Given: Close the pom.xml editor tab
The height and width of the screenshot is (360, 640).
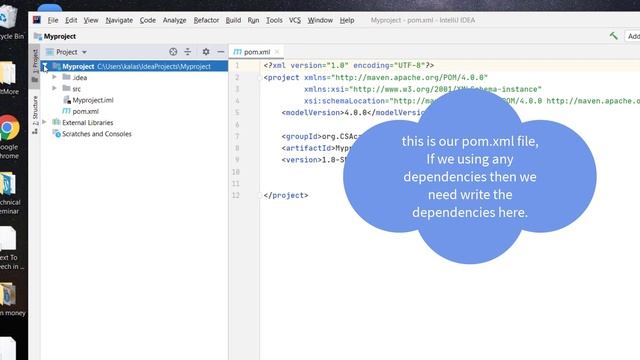Looking at the screenshot, I should tap(277, 52).
